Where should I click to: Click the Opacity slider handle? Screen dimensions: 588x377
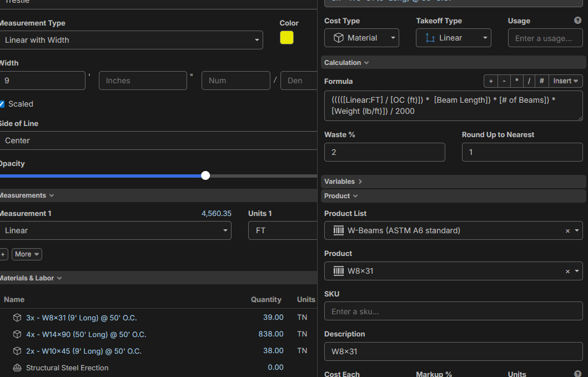pyautogui.click(x=205, y=175)
